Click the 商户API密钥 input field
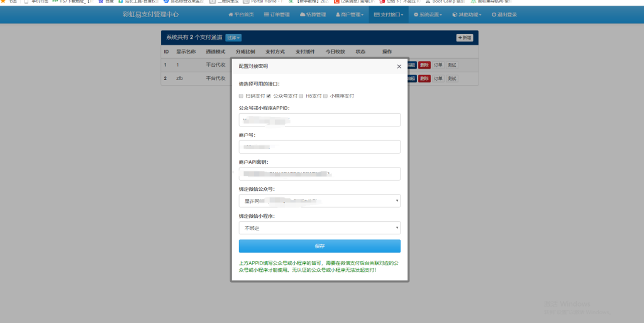Screen dimensions: 644x323 [x=319, y=174]
